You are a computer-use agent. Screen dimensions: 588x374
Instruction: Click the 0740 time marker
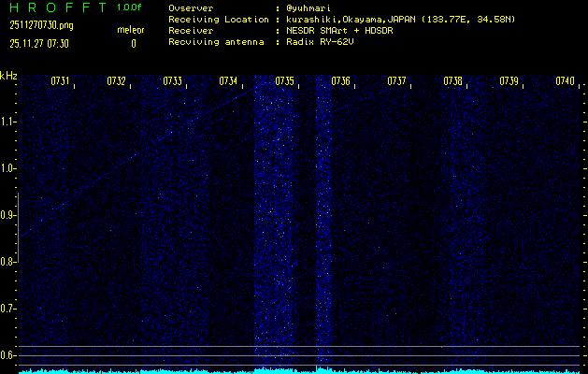pos(566,81)
